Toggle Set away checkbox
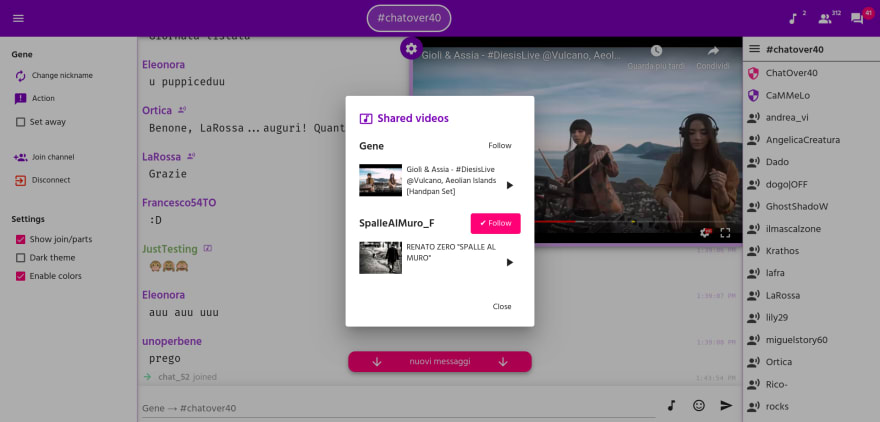Image resolution: width=880 pixels, height=422 pixels. [20, 122]
